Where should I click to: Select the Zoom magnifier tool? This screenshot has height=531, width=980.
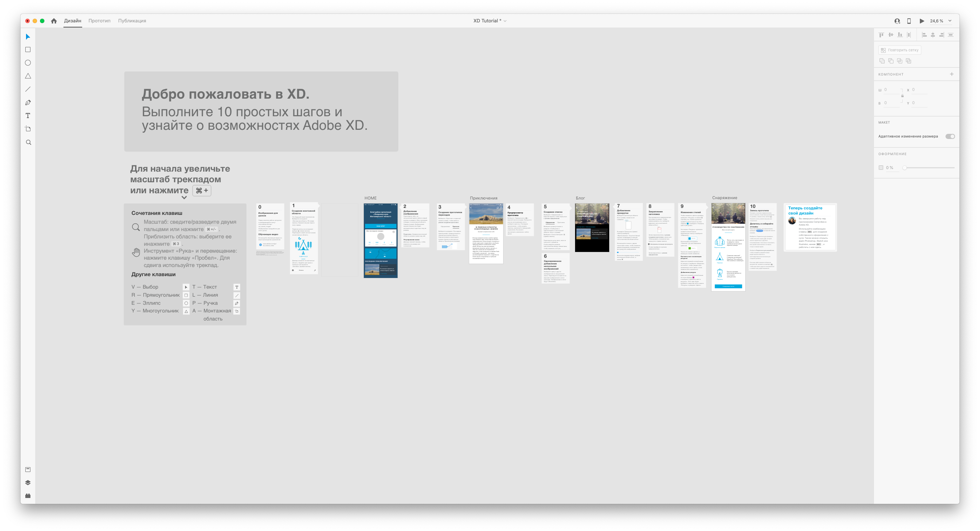(28, 142)
